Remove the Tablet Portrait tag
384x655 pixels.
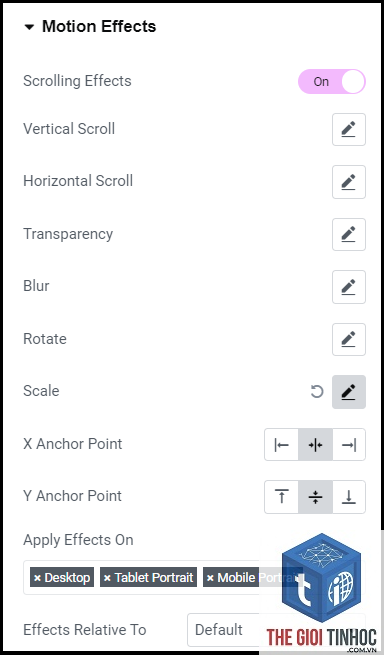click(x=107, y=578)
